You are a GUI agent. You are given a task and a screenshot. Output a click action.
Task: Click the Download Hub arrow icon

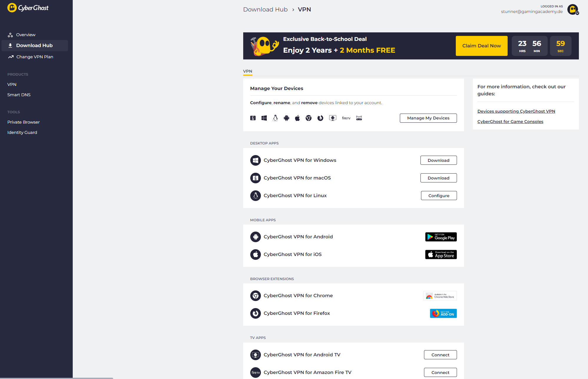(10, 45)
